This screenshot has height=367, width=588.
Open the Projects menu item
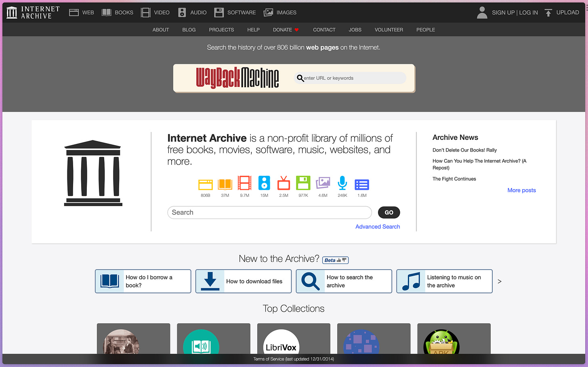point(221,30)
